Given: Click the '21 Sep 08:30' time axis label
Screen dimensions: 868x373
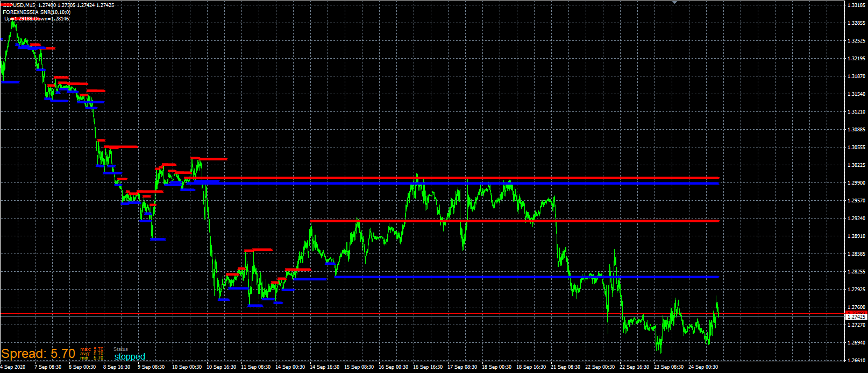Looking at the screenshot, I should 565,367.
